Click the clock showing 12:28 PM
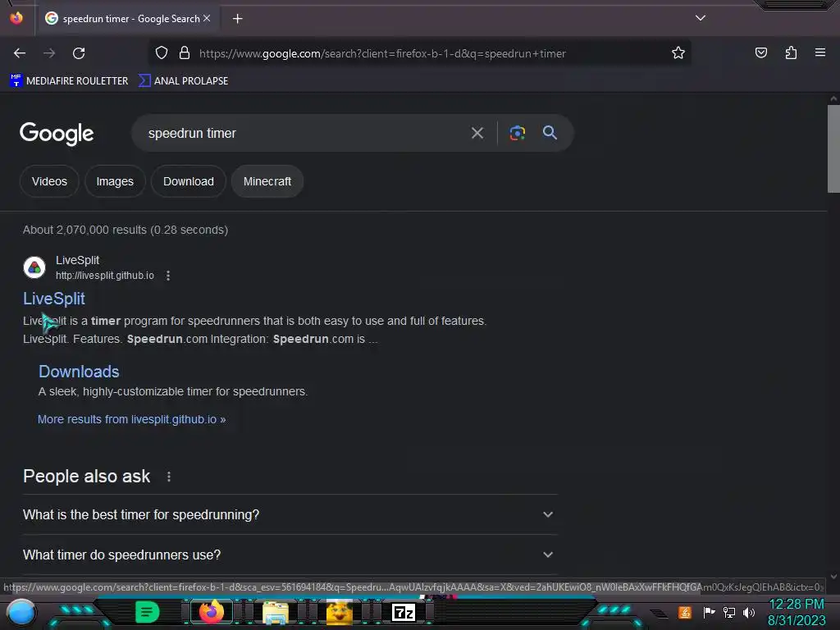Screen dimensions: 840x630 tap(796, 605)
